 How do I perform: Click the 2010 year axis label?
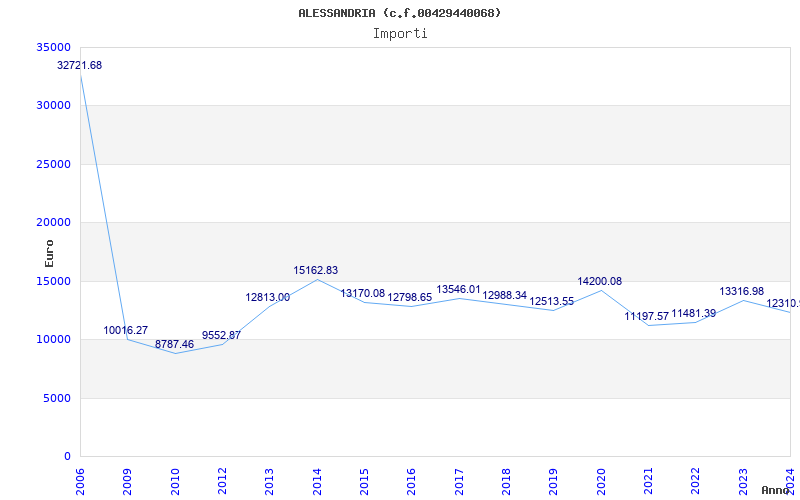pyautogui.click(x=174, y=482)
